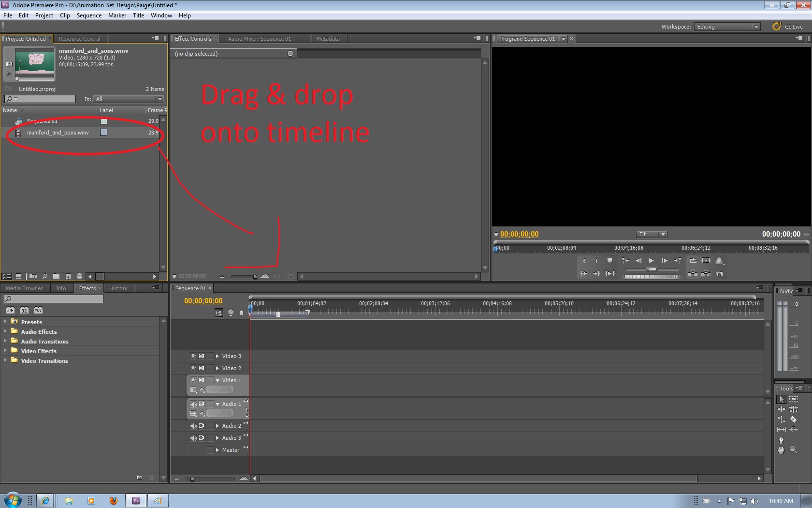This screenshot has height=508, width=812.
Task: Toggle Video 1 track output eye
Action: pos(193,380)
